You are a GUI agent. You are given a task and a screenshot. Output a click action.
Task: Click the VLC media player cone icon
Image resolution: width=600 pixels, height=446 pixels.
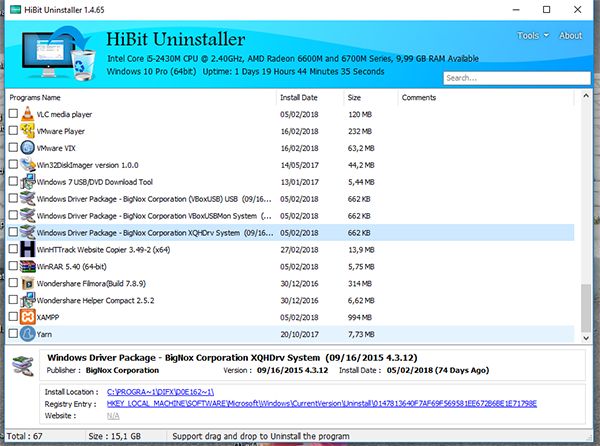[x=27, y=114]
